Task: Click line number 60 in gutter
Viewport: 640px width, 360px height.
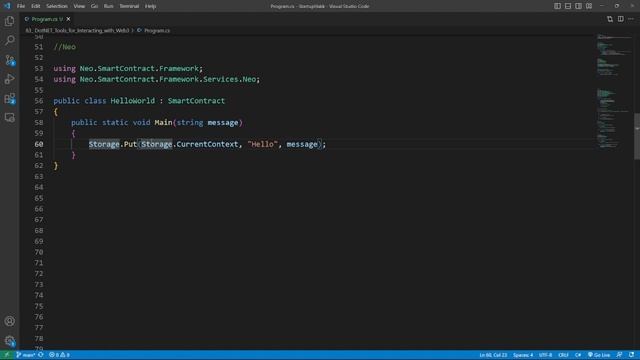Action: click(x=39, y=144)
